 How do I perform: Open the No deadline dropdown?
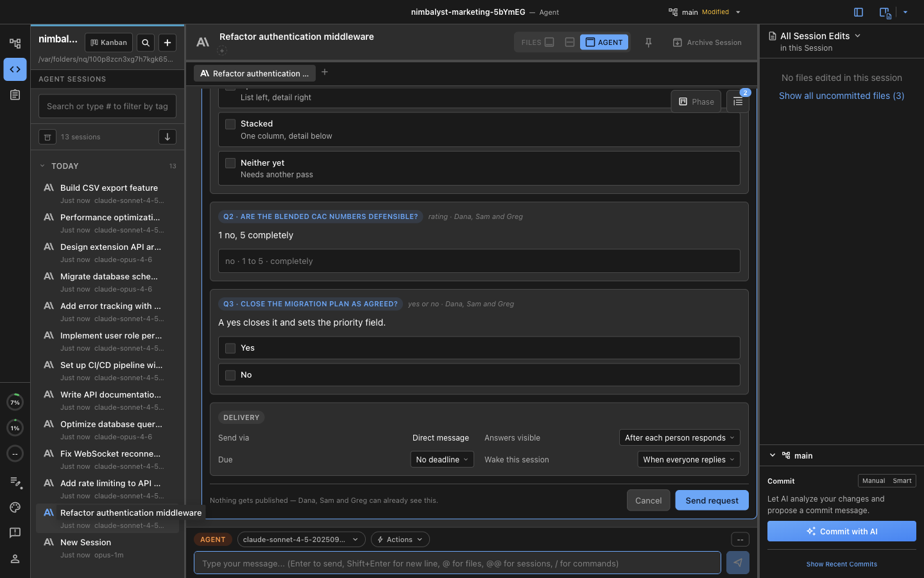pos(442,459)
